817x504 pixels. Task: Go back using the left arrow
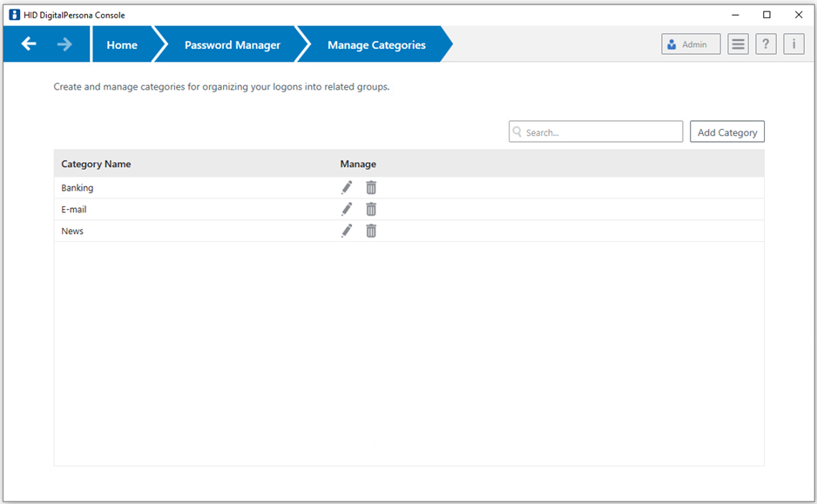click(x=29, y=44)
